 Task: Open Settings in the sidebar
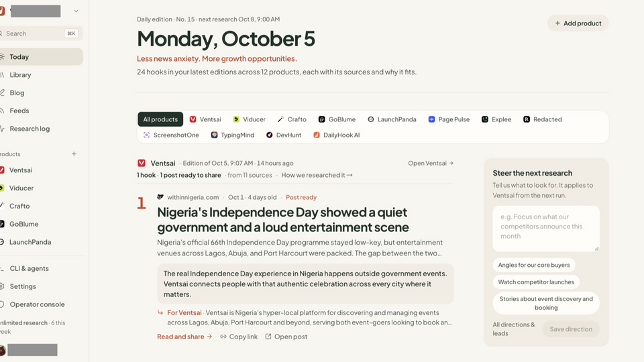tap(23, 286)
